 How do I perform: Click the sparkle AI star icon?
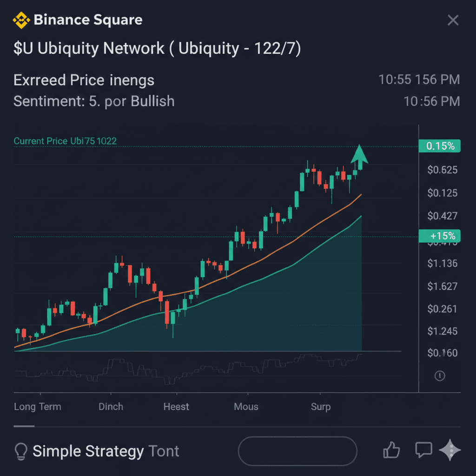pyautogui.click(x=450, y=450)
